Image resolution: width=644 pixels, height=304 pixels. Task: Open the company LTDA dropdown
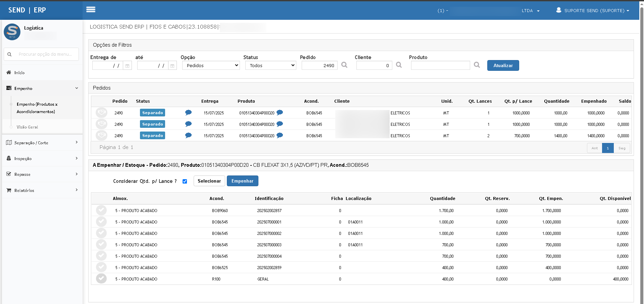coord(531,10)
